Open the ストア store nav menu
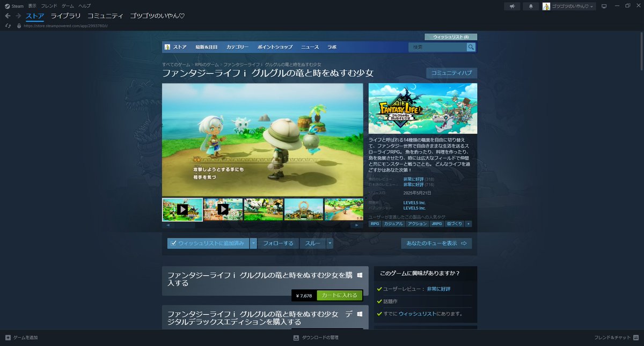 (x=180, y=47)
